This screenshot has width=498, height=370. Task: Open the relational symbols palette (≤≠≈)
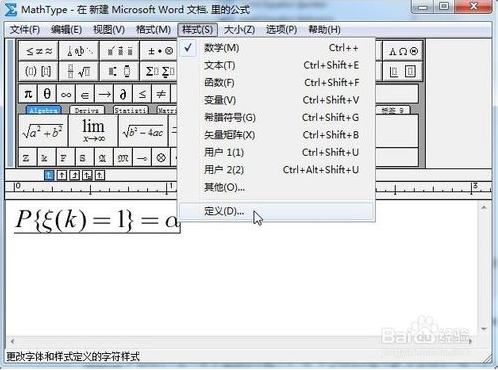[x=39, y=51]
